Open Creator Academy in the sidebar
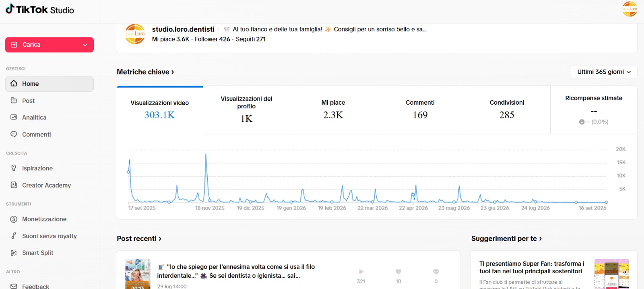 click(50, 185)
